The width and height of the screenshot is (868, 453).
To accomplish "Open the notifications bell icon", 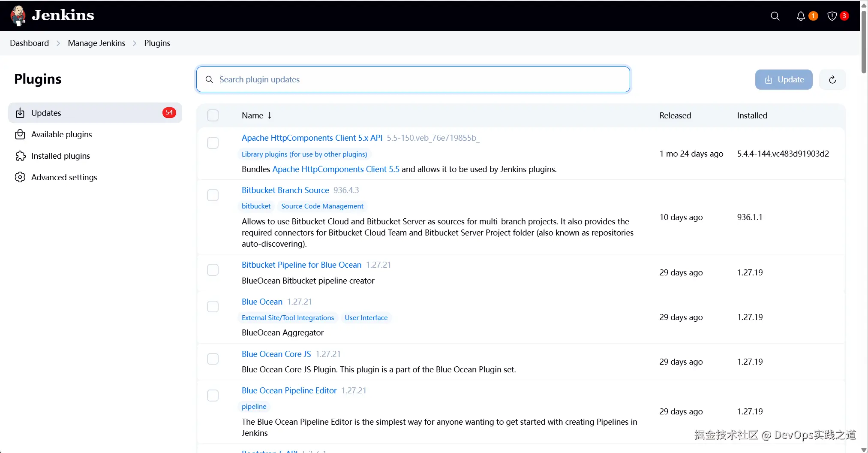I will tap(801, 16).
